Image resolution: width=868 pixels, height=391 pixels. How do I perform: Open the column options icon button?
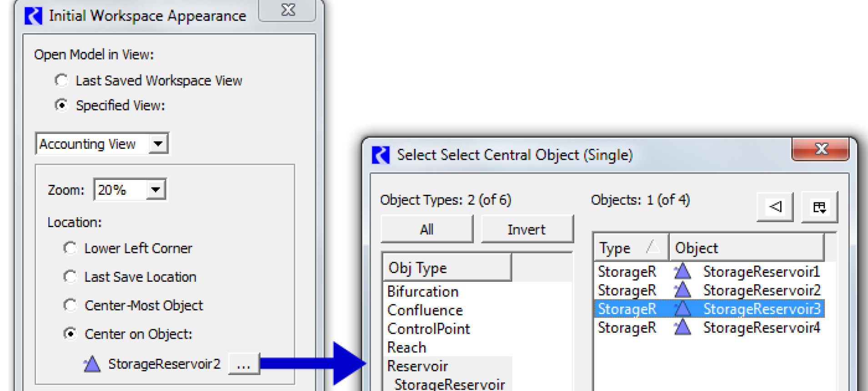pos(819,207)
